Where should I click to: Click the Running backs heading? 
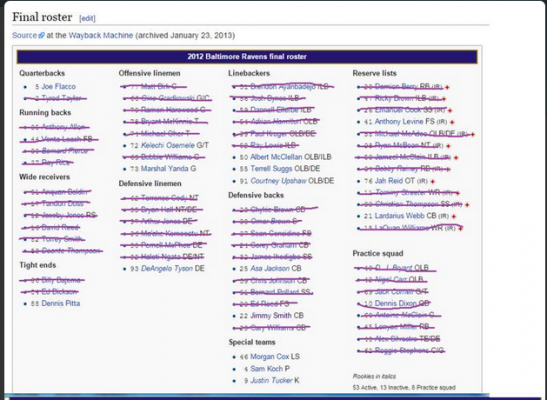(45, 112)
